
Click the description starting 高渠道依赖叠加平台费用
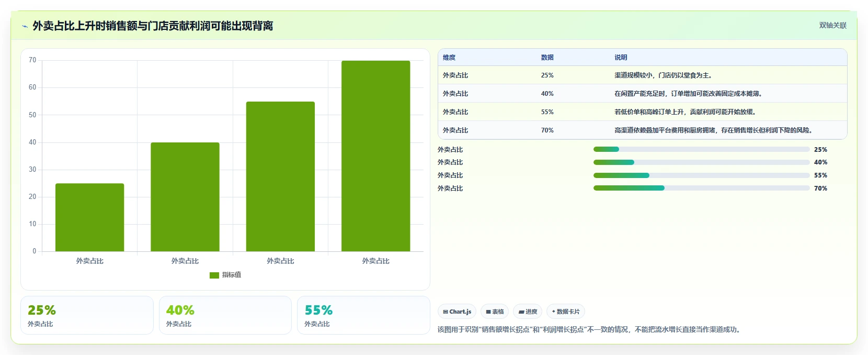714,130
